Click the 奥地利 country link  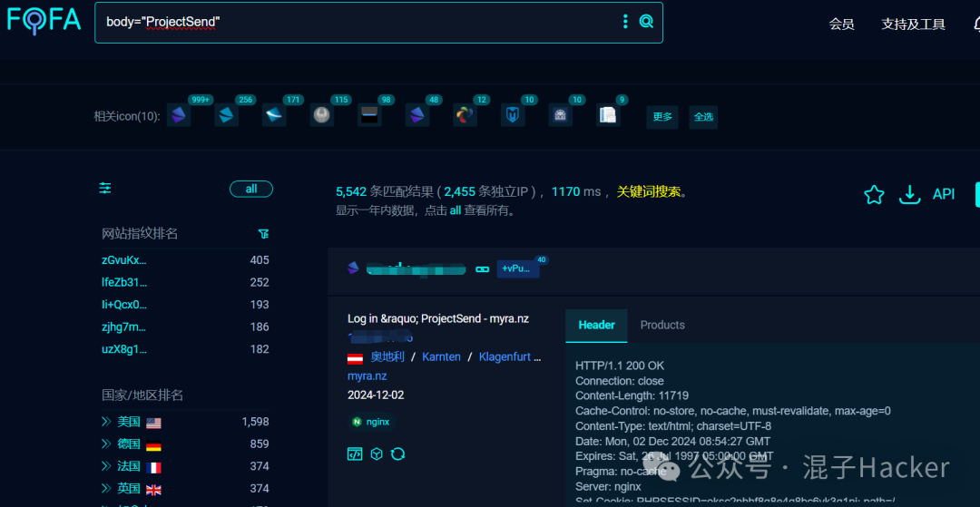pos(387,357)
